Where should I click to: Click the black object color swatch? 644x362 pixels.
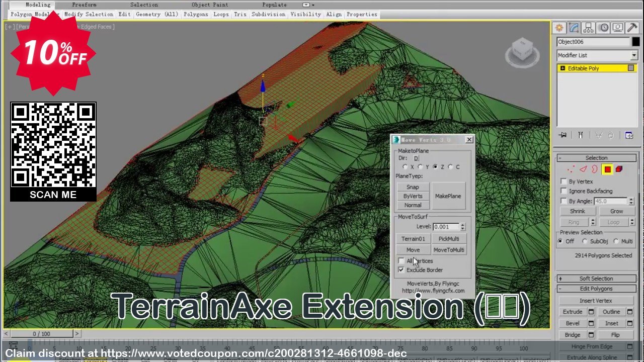click(x=636, y=42)
